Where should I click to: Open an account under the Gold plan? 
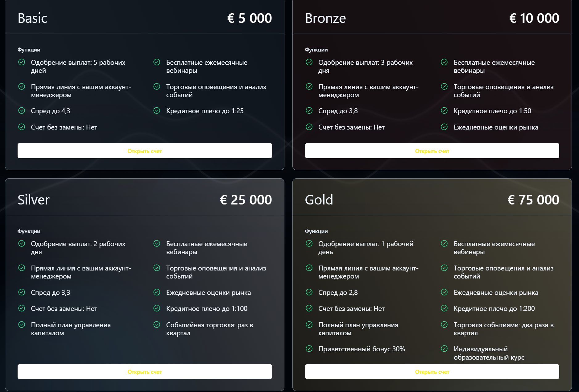432,372
